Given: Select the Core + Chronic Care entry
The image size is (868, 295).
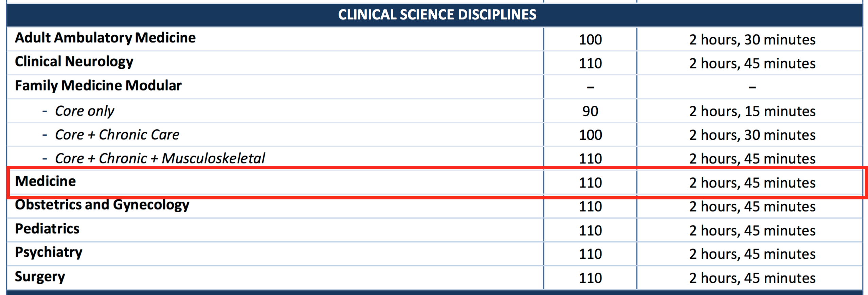Looking at the screenshot, I should pyautogui.click(x=117, y=135).
